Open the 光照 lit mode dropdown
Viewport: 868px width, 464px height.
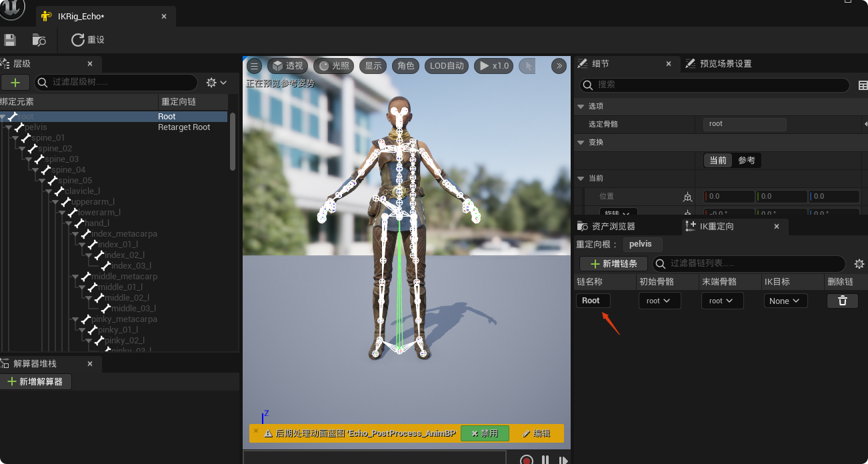(x=334, y=66)
